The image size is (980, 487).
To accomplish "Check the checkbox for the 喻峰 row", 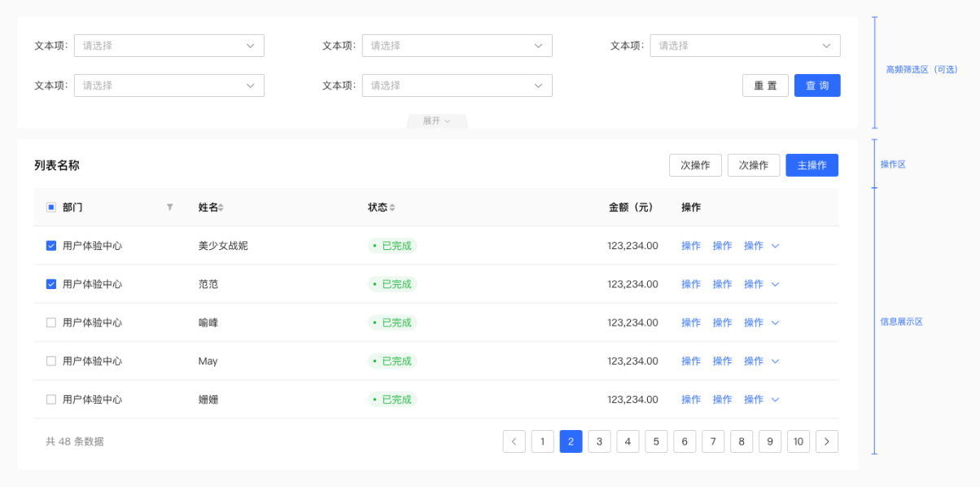I will click(51, 322).
